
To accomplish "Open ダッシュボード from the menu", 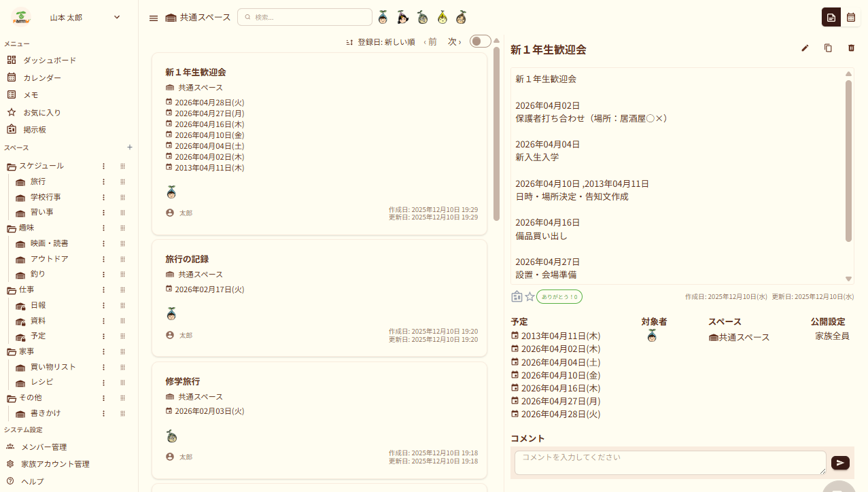I will coord(49,60).
